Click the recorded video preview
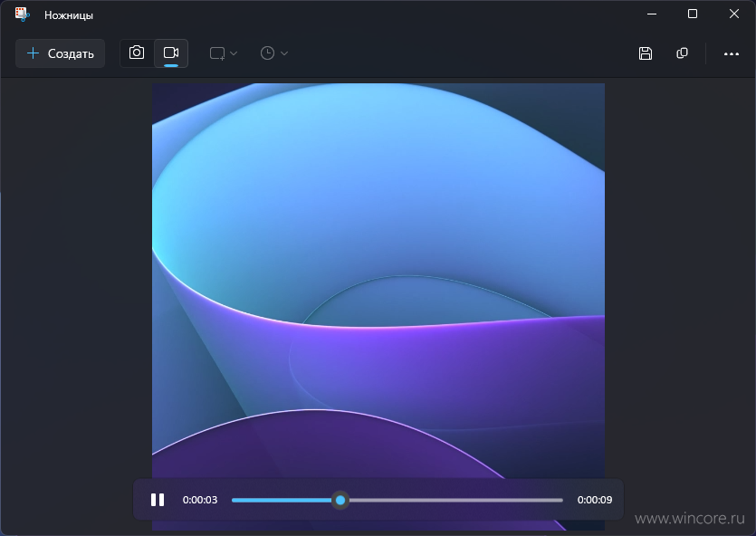This screenshot has width=756, height=536. pos(378,281)
